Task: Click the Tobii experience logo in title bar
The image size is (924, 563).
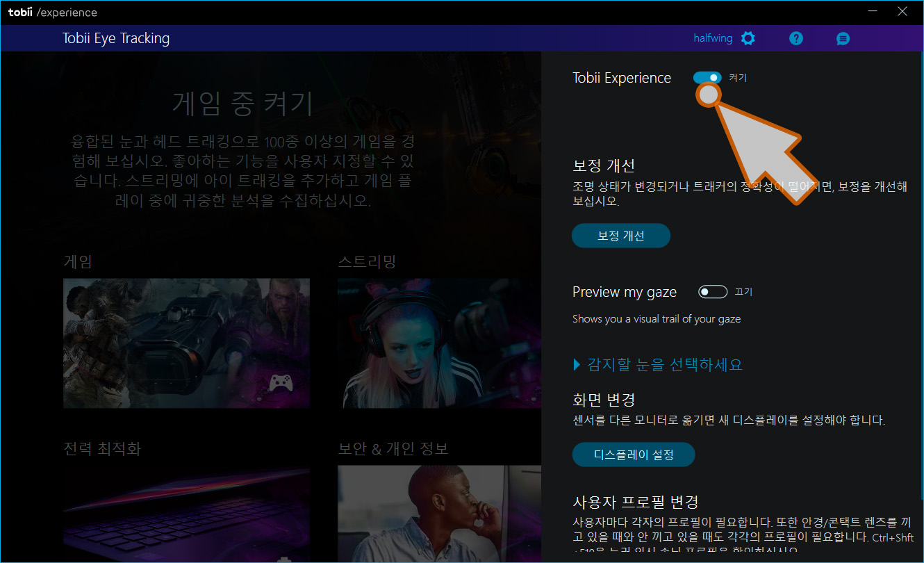Action: click(x=53, y=13)
